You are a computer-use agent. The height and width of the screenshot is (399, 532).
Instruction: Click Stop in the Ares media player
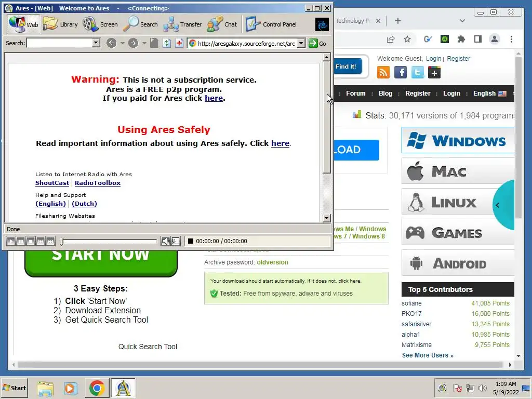coord(31,241)
